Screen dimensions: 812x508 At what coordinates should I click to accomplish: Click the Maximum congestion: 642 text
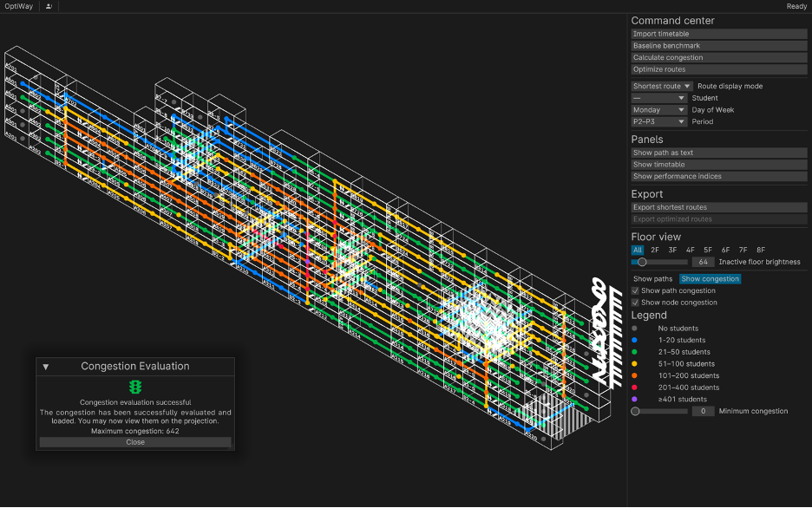pos(135,431)
